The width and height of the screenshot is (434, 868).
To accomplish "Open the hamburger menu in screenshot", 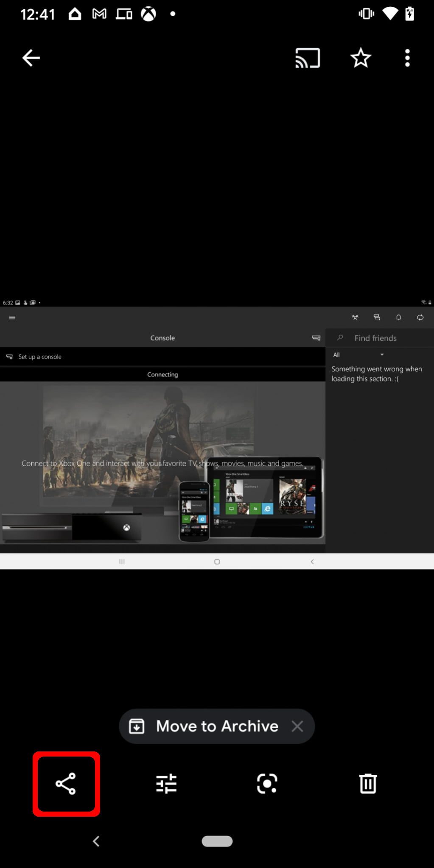I will (12, 317).
